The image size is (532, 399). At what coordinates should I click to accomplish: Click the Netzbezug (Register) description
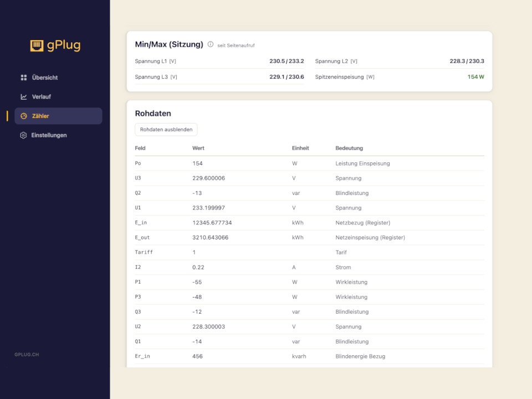363,223
